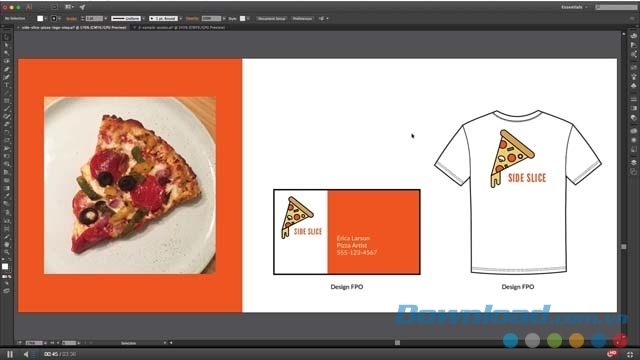Click the Document Setup button
Screen dimensions: 640x360
click(x=271, y=18)
